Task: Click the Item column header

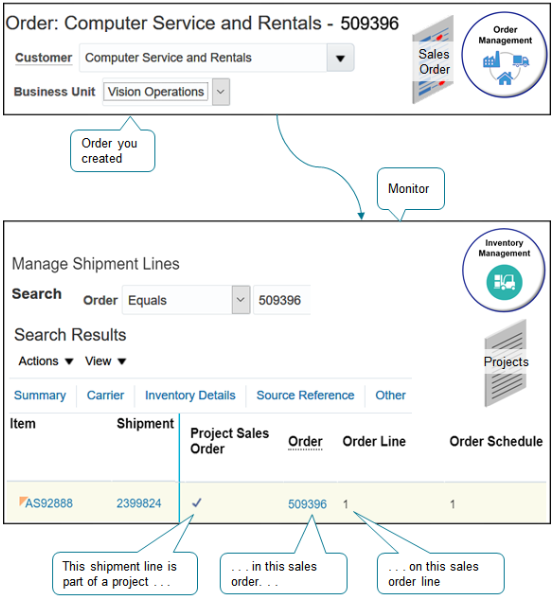Action: click(22, 424)
